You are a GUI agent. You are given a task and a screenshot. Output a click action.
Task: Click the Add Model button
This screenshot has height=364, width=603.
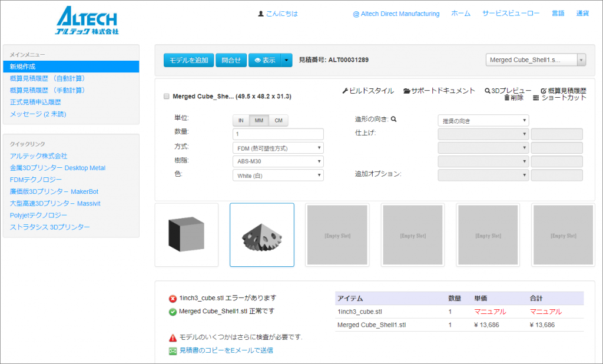188,60
